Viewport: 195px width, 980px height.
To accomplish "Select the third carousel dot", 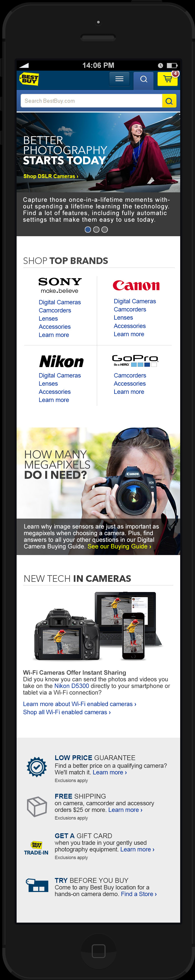I will [x=105, y=229].
